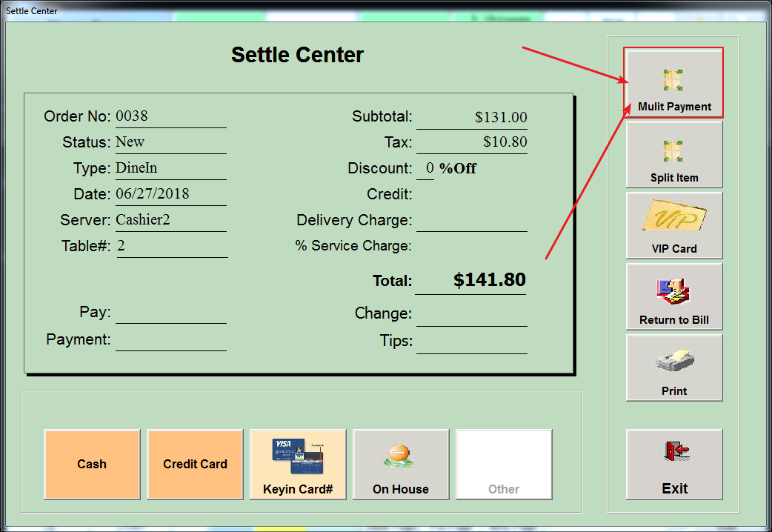772x532 pixels.
Task: Click the server name Cashier2
Action: point(143,220)
